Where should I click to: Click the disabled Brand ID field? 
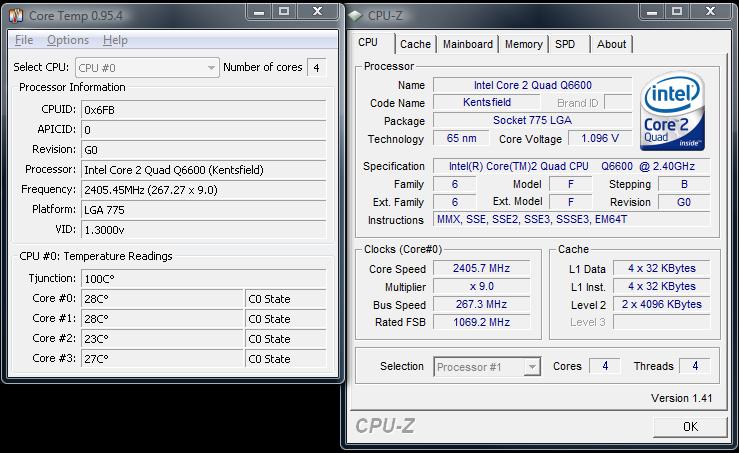coord(618,102)
